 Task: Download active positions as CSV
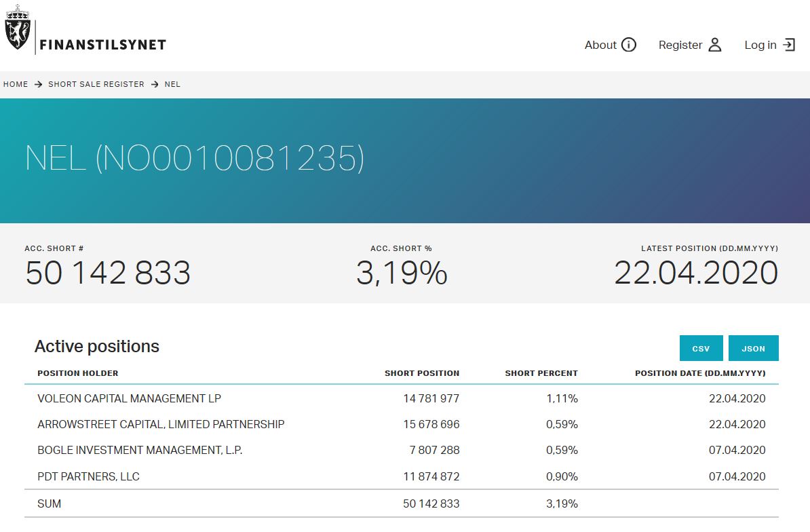(701, 348)
